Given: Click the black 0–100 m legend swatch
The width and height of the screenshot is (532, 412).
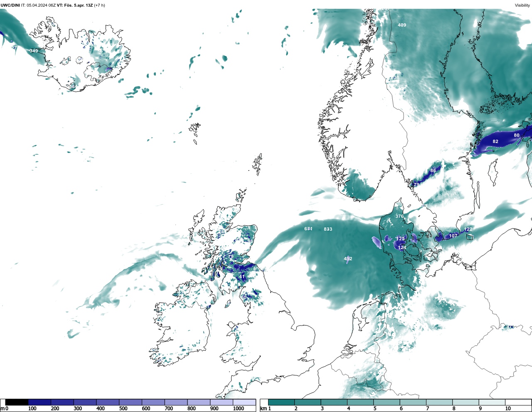Looking at the screenshot, I should pos(17,402).
